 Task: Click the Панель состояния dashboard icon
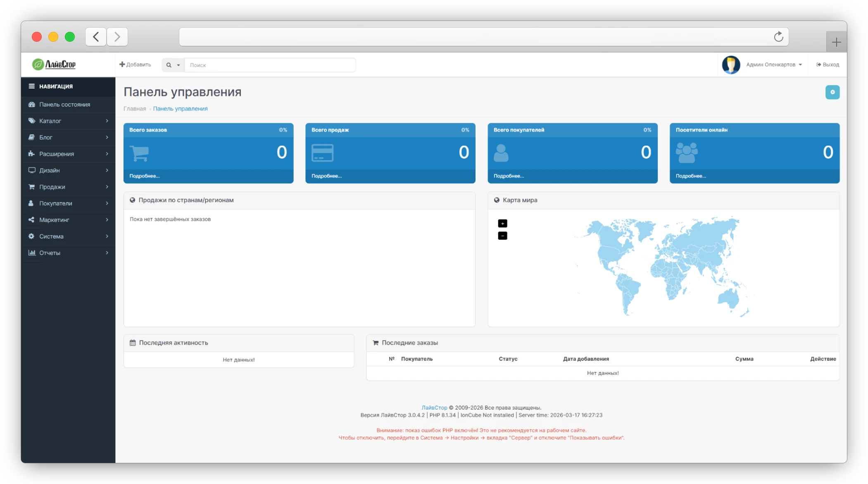31,105
